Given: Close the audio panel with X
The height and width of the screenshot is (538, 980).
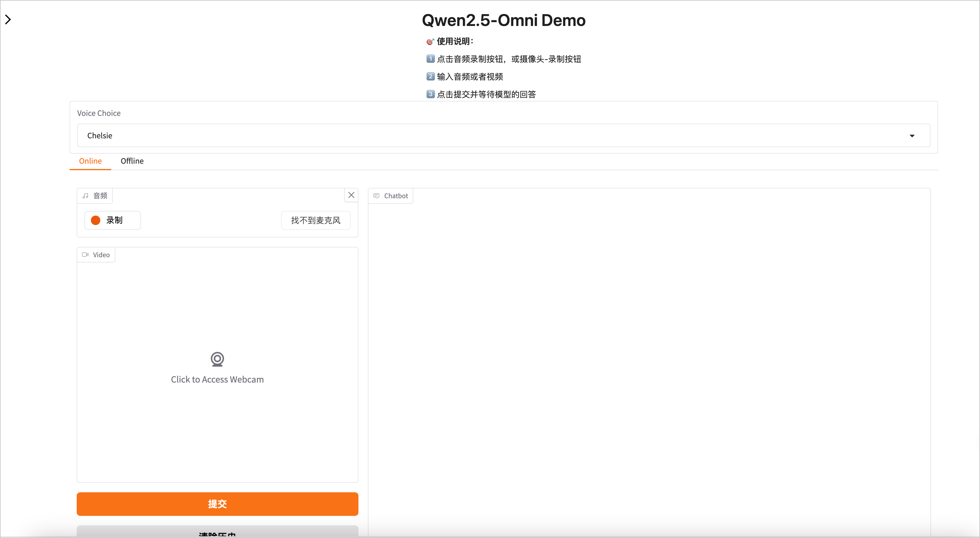Looking at the screenshot, I should point(351,195).
